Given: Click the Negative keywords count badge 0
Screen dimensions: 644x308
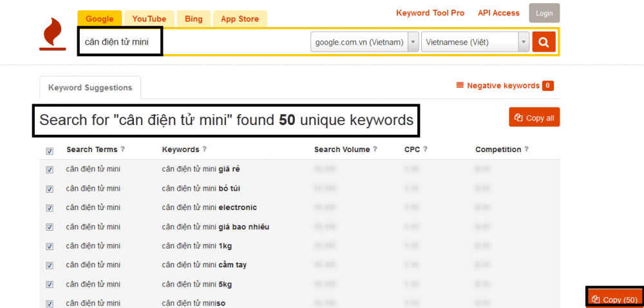Looking at the screenshot, I should pyautogui.click(x=548, y=86).
